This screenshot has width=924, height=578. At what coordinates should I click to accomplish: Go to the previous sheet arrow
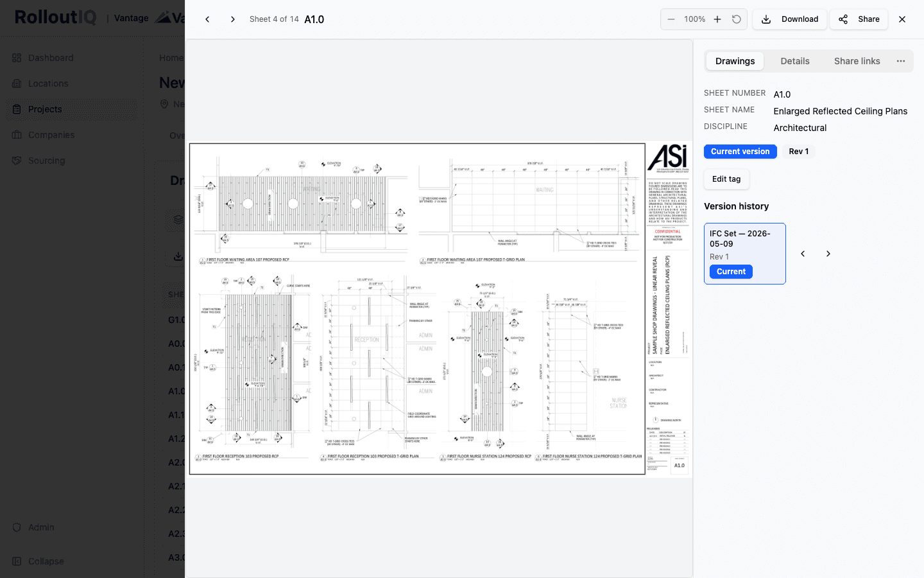207,19
